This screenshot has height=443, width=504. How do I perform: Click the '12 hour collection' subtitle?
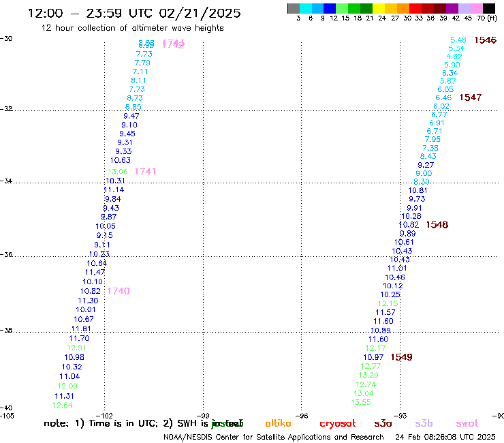coord(132,28)
